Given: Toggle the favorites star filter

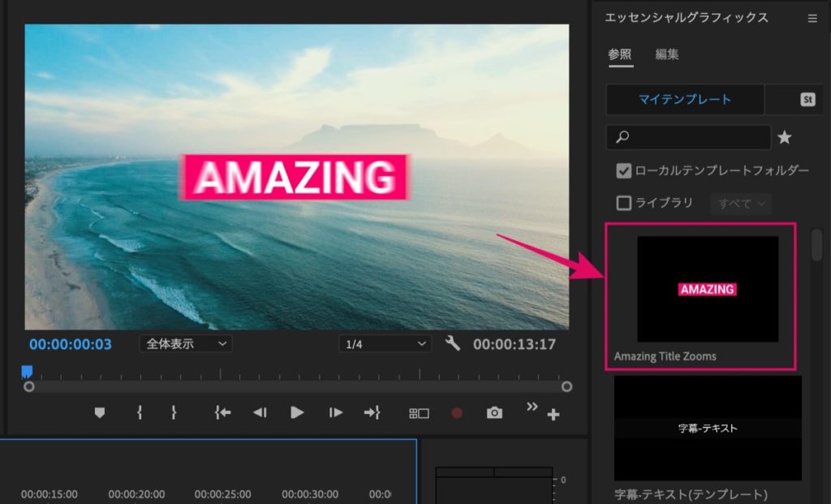Looking at the screenshot, I should (x=785, y=138).
